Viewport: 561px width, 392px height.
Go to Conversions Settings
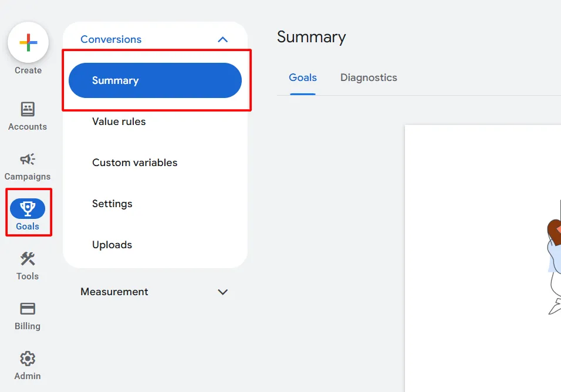point(112,204)
